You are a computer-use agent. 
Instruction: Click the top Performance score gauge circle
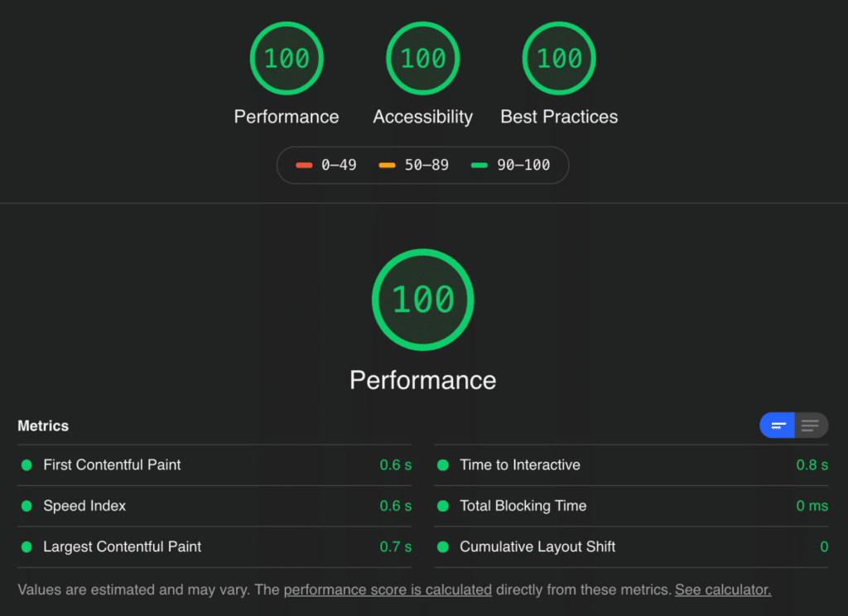[287, 59]
